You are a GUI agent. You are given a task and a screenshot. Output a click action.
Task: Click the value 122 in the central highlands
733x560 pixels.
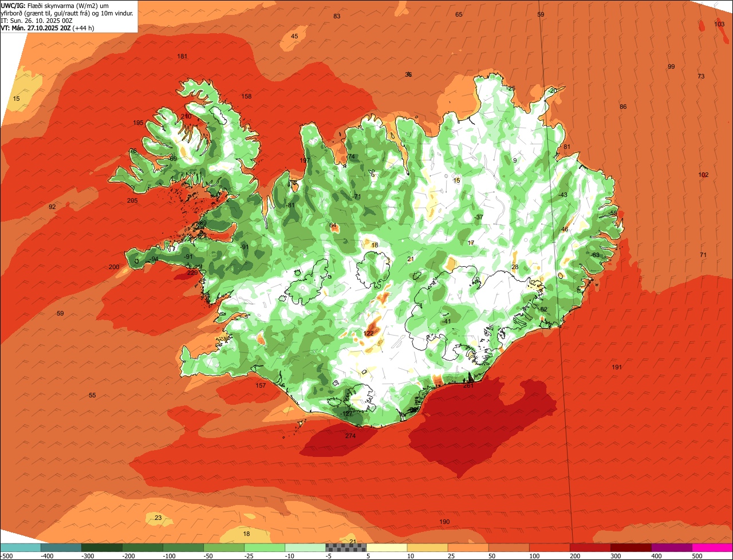pyautogui.click(x=369, y=333)
